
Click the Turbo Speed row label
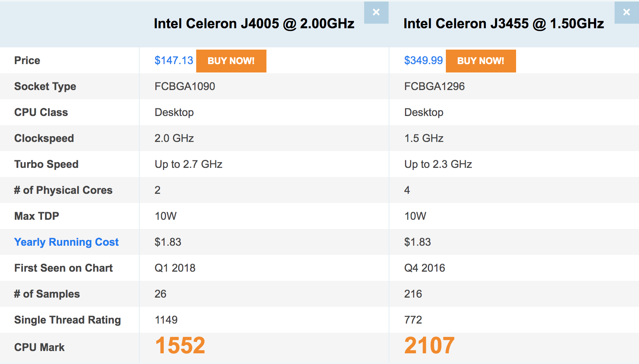point(46,164)
